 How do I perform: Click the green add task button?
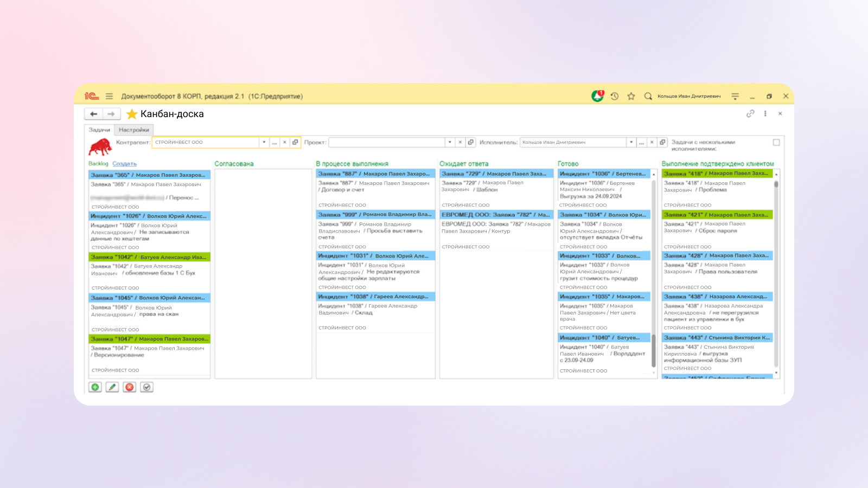(95, 387)
